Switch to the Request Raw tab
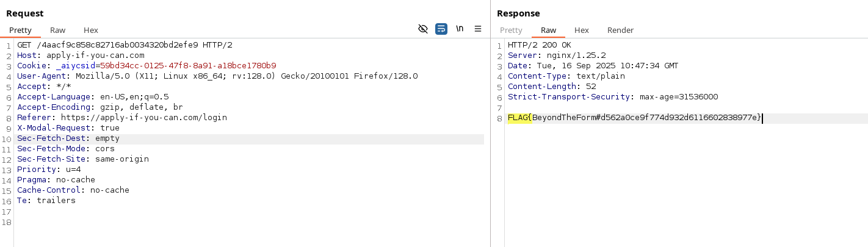This screenshot has width=868, height=247. pyautogui.click(x=58, y=30)
